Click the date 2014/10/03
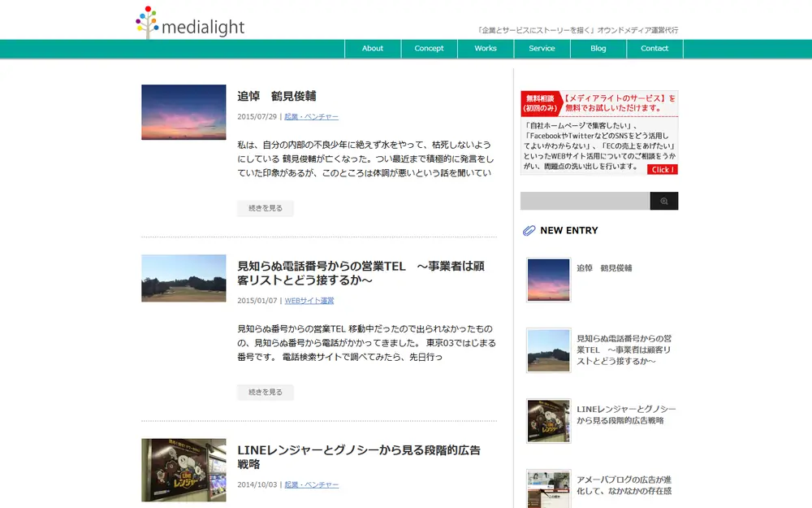The width and height of the screenshot is (812, 508). [257, 485]
